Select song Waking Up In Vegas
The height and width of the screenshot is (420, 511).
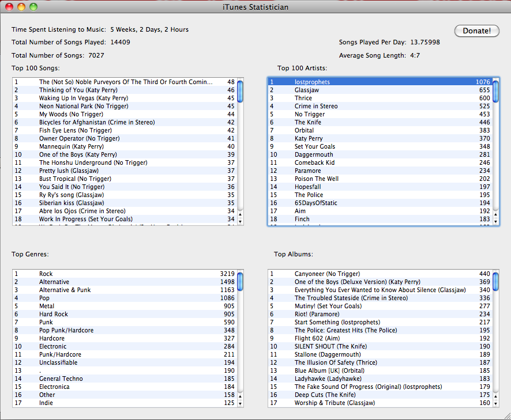click(125, 98)
